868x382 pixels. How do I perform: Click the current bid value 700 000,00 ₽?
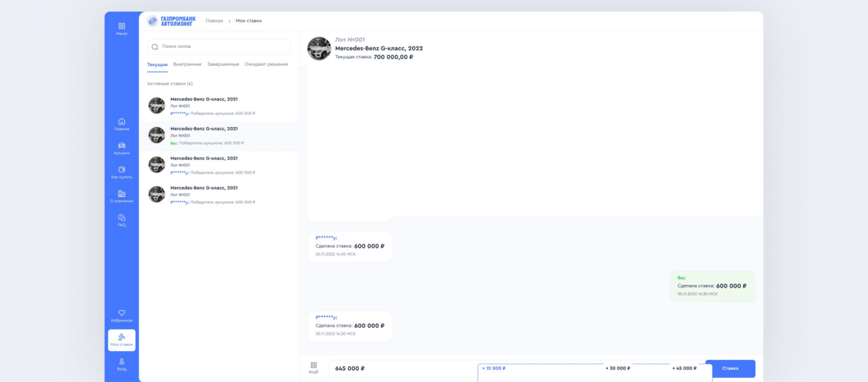[x=393, y=57]
